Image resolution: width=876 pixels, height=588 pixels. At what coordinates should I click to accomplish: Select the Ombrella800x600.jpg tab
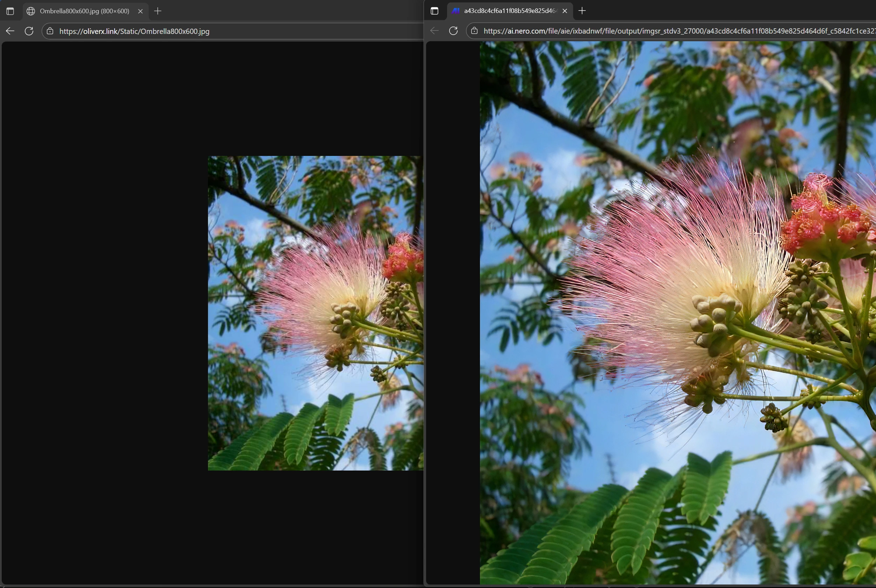point(84,11)
